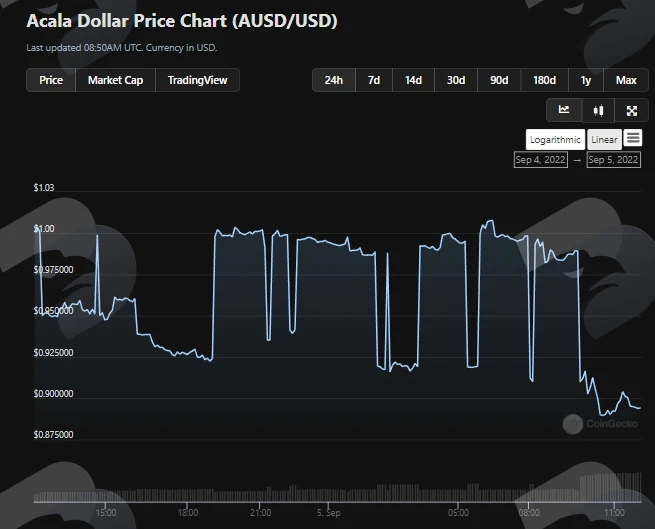Enable the Linear scale
The height and width of the screenshot is (529, 655).
coord(604,140)
